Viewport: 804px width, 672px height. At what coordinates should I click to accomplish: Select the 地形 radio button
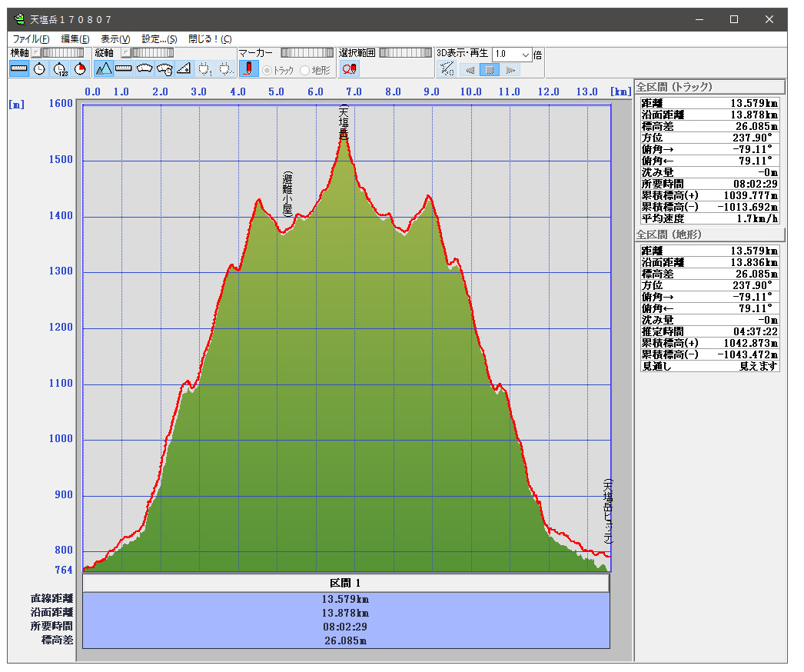(305, 71)
